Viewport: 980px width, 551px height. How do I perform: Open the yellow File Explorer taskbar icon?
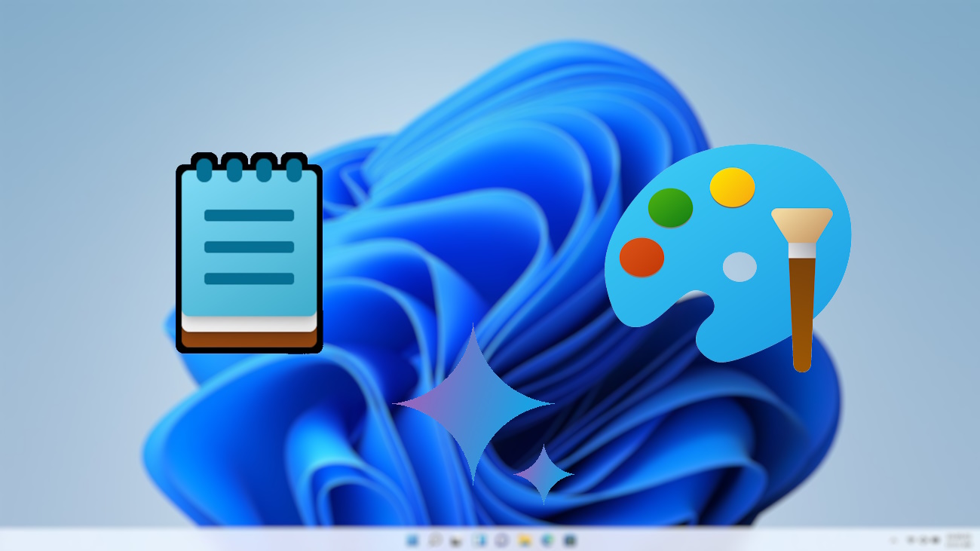coord(525,540)
